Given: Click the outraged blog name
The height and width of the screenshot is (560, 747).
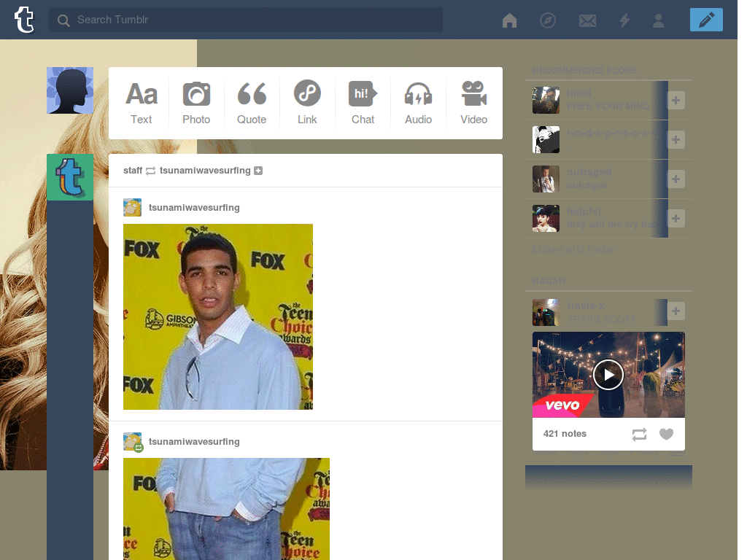Looking at the screenshot, I should (x=589, y=172).
